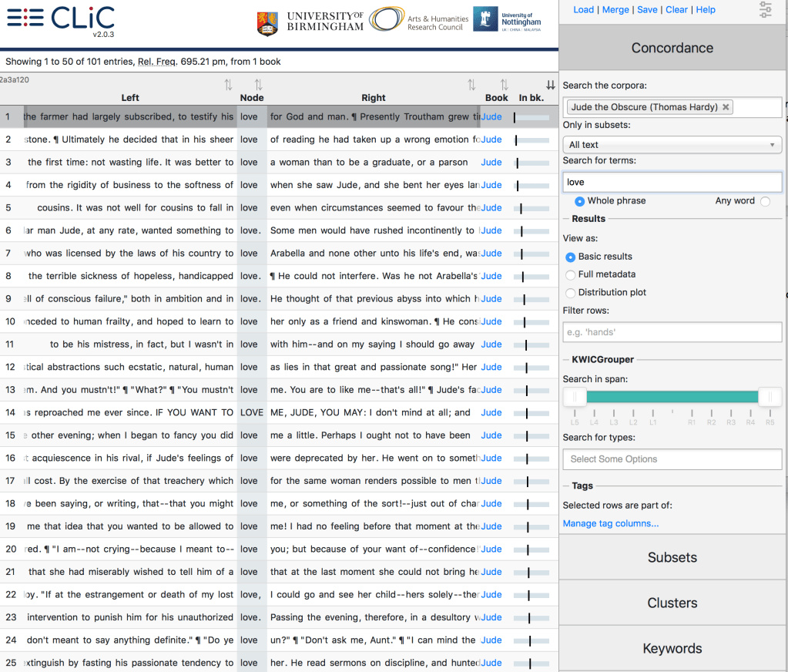Click Merge in the top menu
The height and width of the screenshot is (672, 788).
point(615,10)
